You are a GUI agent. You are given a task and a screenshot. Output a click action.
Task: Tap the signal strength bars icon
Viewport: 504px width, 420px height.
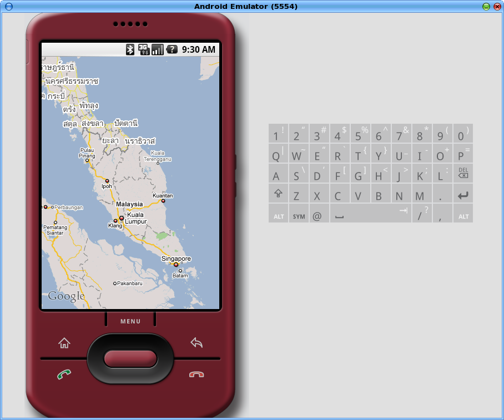(x=158, y=49)
